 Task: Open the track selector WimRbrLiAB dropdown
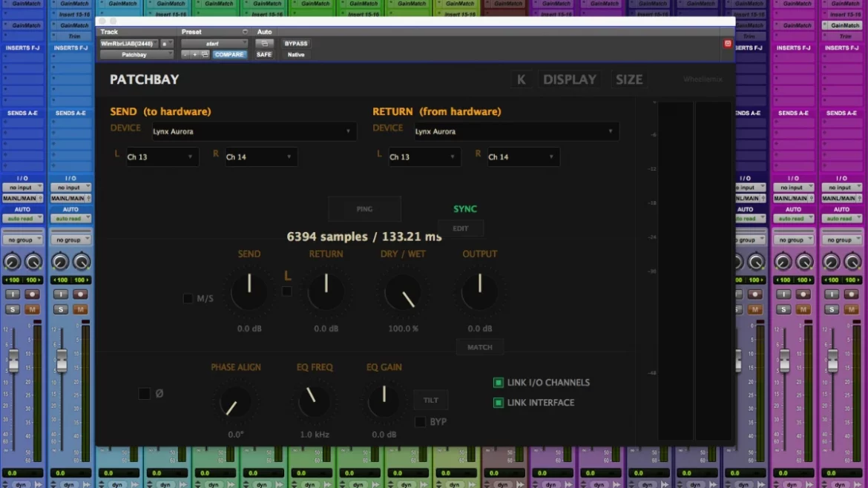pos(129,43)
